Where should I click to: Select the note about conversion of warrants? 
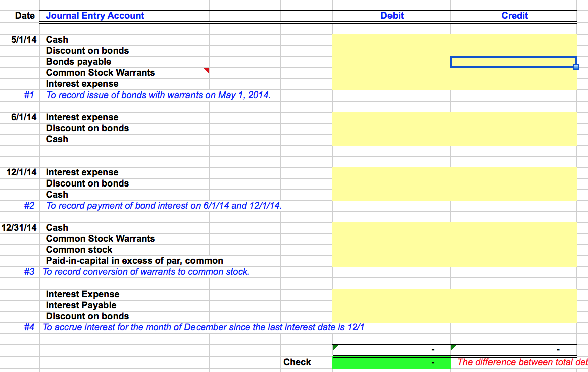pos(146,272)
